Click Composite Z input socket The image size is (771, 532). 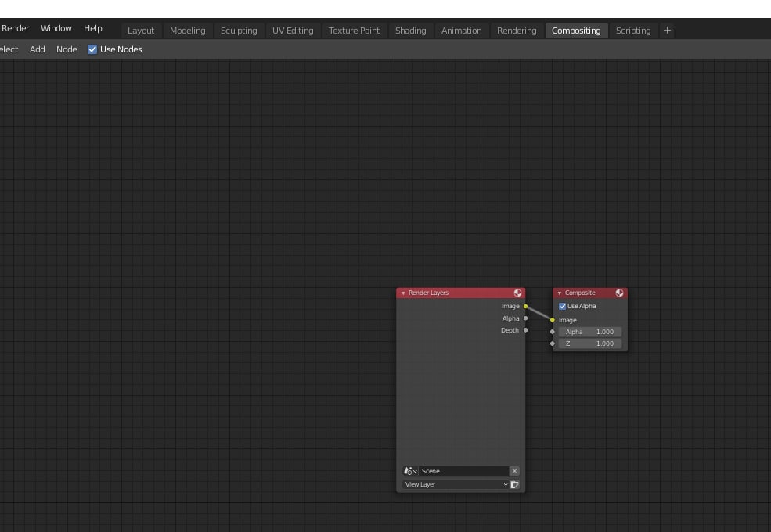coord(552,343)
